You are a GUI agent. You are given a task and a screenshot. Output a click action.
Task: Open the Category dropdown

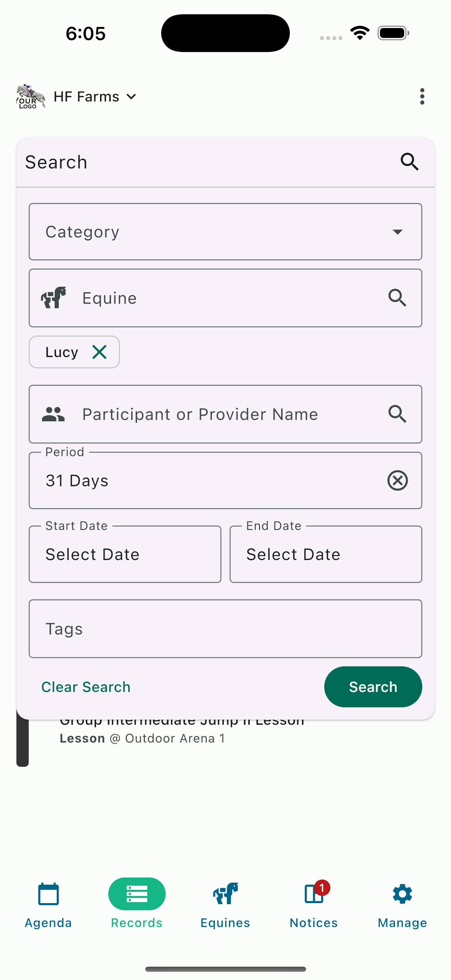click(x=398, y=232)
